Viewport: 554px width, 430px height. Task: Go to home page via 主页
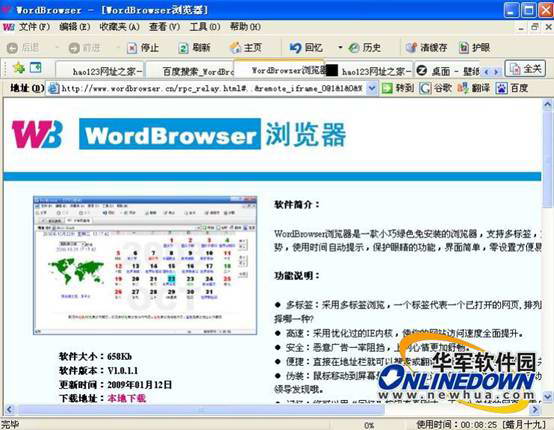(246, 48)
